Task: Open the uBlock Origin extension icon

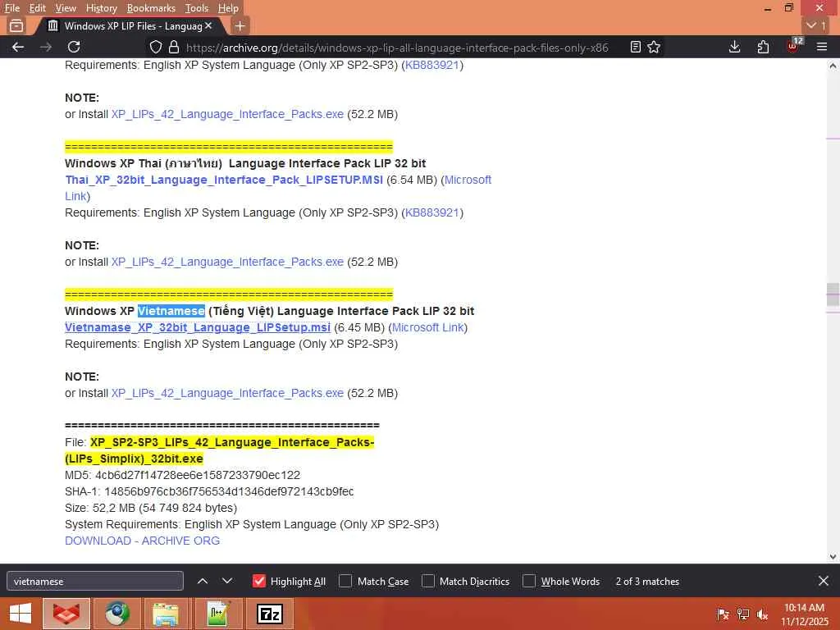Action: (793, 46)
